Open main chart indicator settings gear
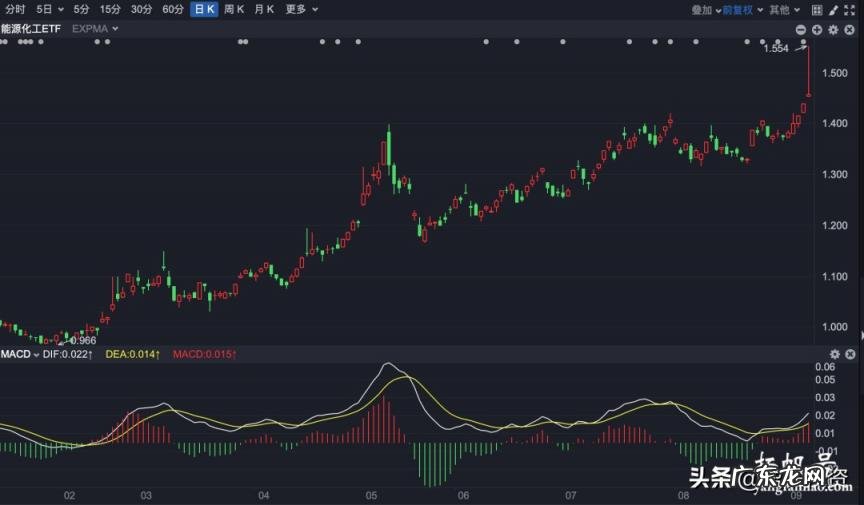 pyautogui.click(x=833, y=30)
